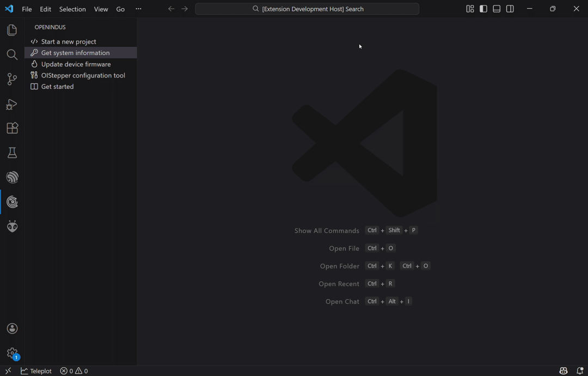Open the Customize Layout options
The width and height of the screenshot is (588, 376).
[x=470, y=9]
